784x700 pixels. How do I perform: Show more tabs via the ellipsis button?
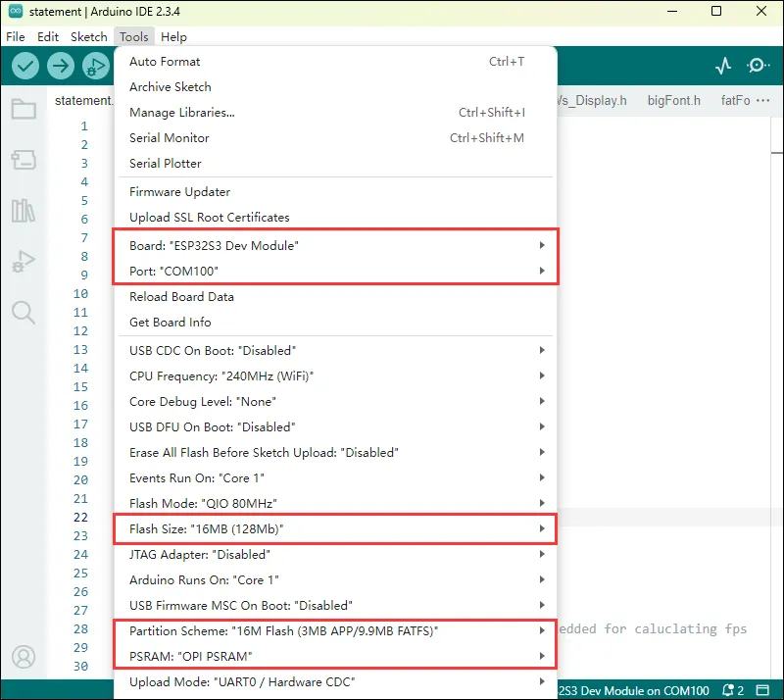tap(763, 101)
